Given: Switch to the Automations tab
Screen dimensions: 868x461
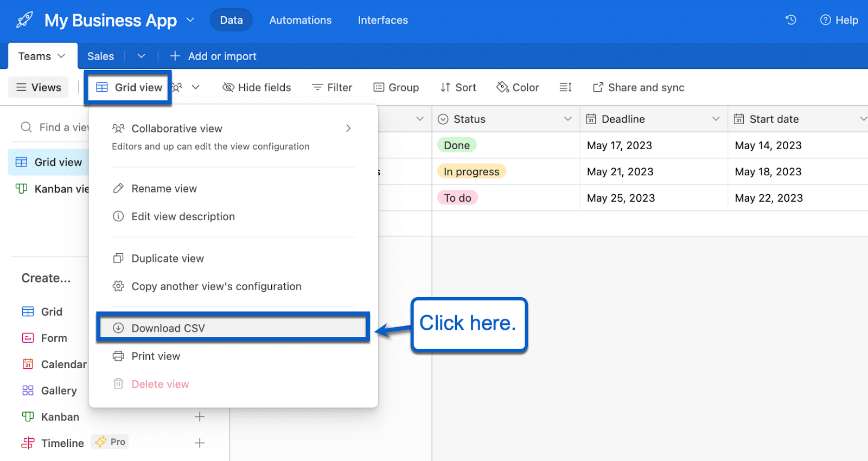Looking at the screenshot, I should coord(300,20).
